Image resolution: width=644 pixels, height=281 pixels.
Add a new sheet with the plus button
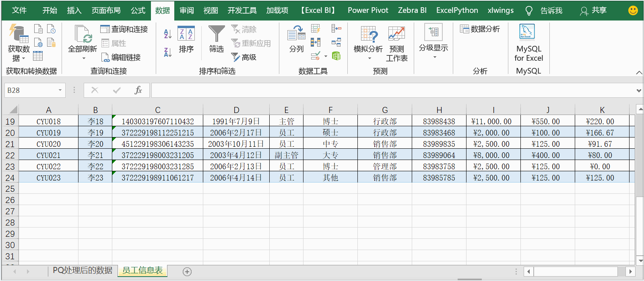click(187, 272)
